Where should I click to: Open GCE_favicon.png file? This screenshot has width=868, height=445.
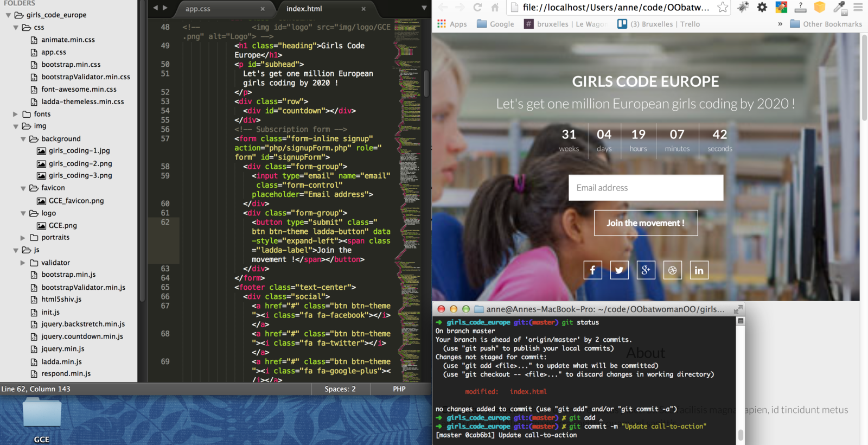[76, 201]
